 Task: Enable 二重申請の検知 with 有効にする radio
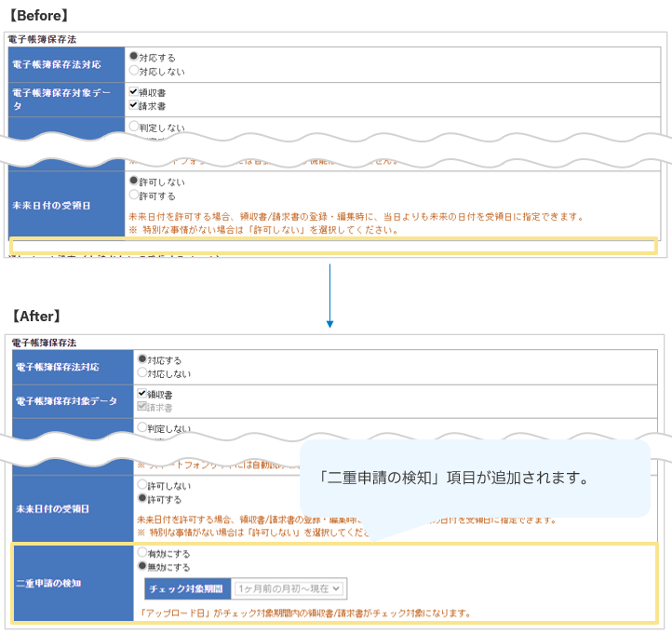coord(142,553)
